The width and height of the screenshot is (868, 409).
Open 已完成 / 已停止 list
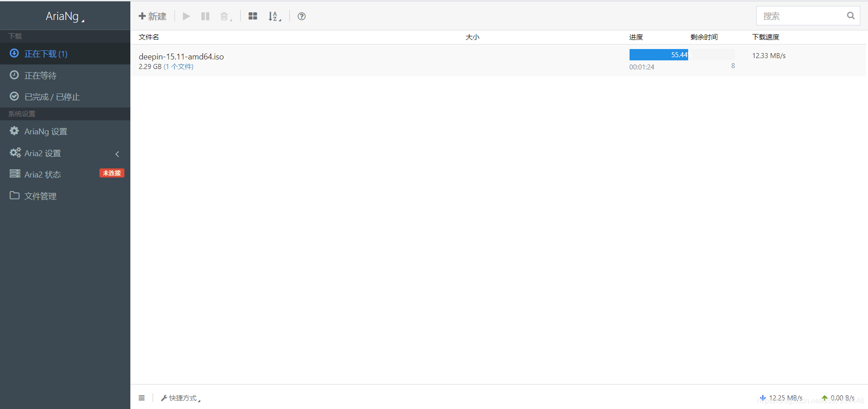pyautogui.click(x=65, y=97)
